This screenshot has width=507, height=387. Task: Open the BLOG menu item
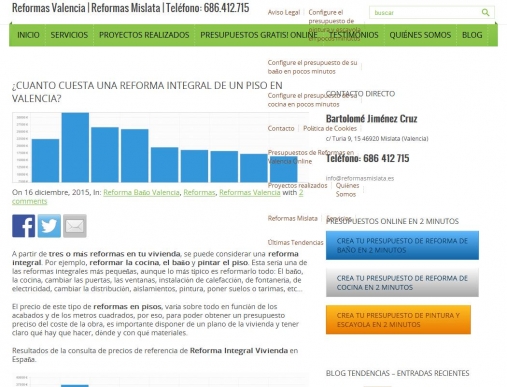click(x=472, y=35)
